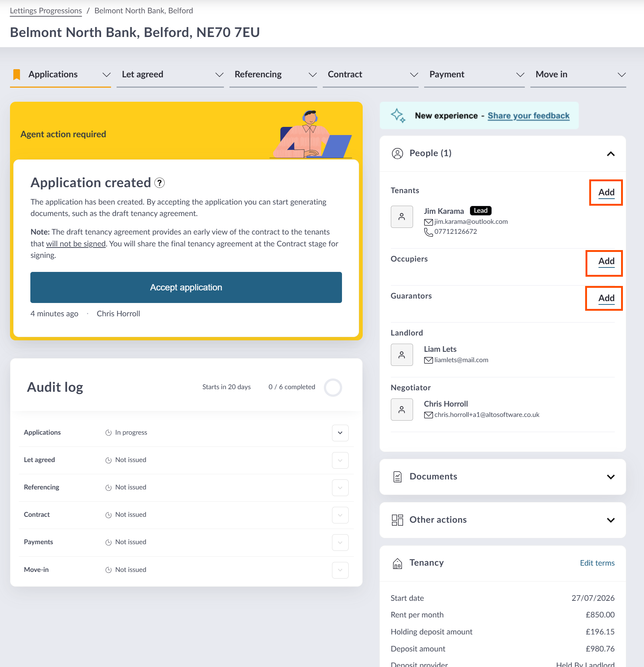
Task: Open the Let agreed tab dropdown chevron
Action: (219, 75)
